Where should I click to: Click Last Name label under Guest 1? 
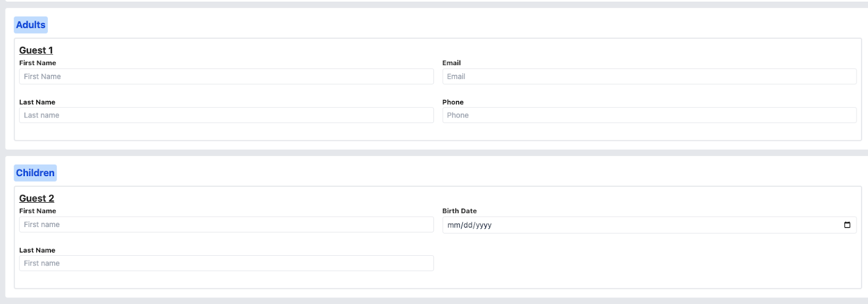coord(37,102)
